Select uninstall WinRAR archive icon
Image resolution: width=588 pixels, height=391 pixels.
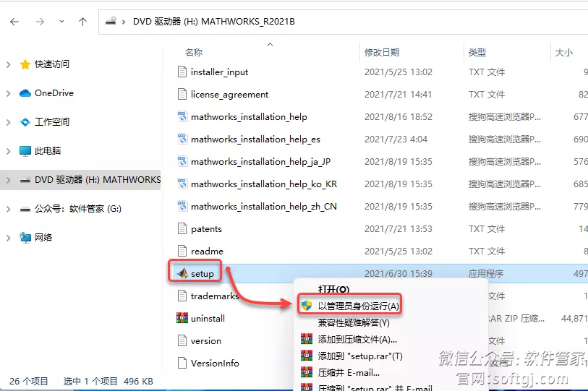pos(182,318)
